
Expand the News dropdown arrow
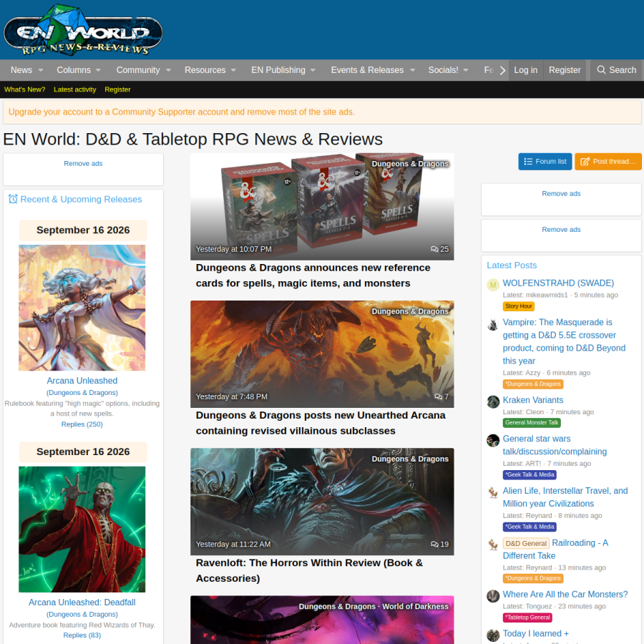tap(41, 70)
